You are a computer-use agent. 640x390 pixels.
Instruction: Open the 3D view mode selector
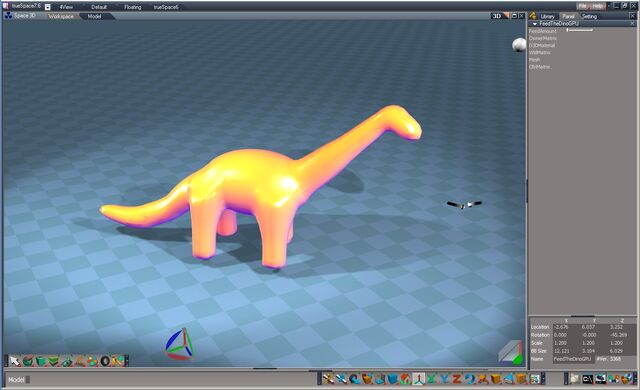pos(497,16)
